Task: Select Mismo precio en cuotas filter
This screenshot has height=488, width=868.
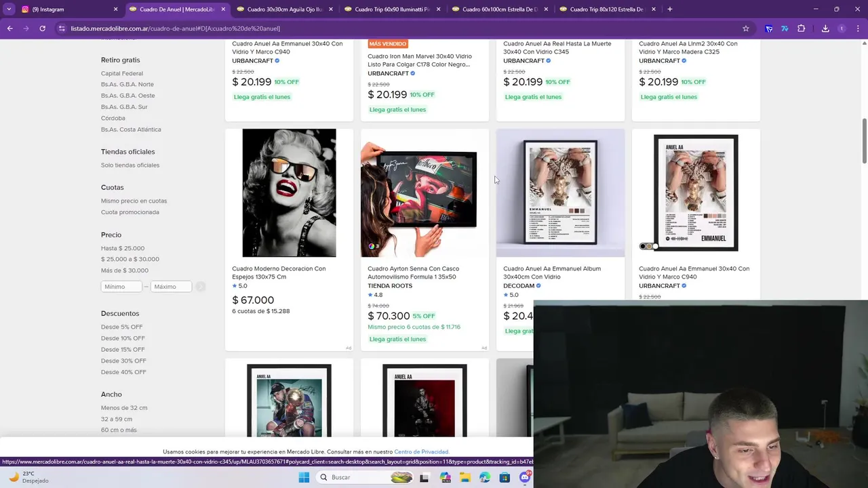Action: (x=134, y=201)
